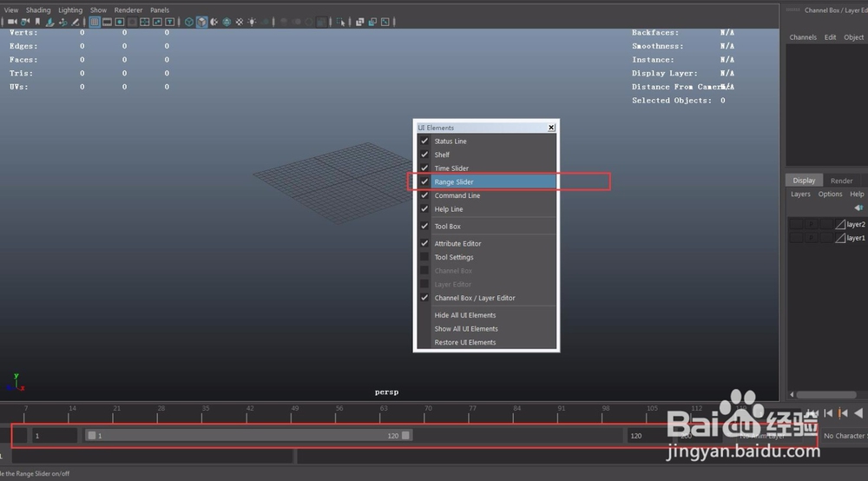Screen dimensions: 868x481
Task: Toggle the XRay Active Components icon
Action: click(372, 22)
